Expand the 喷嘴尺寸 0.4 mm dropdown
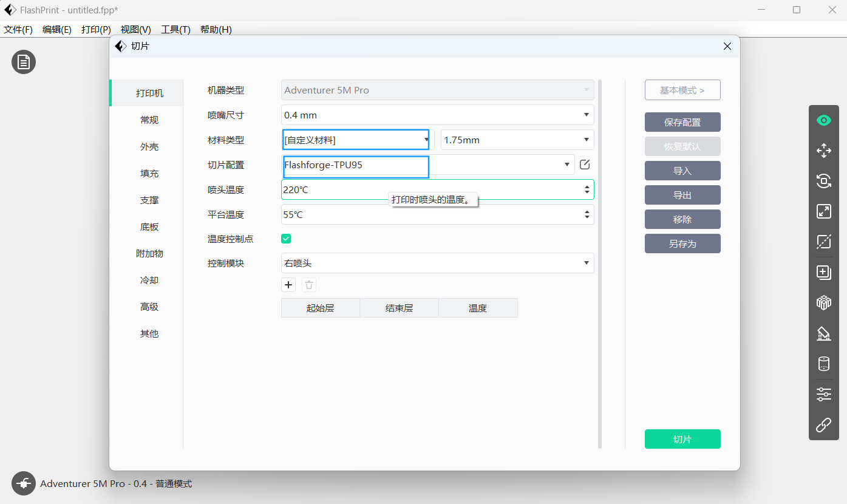Viewport: 847px width, 504px height. coord(437,115)
